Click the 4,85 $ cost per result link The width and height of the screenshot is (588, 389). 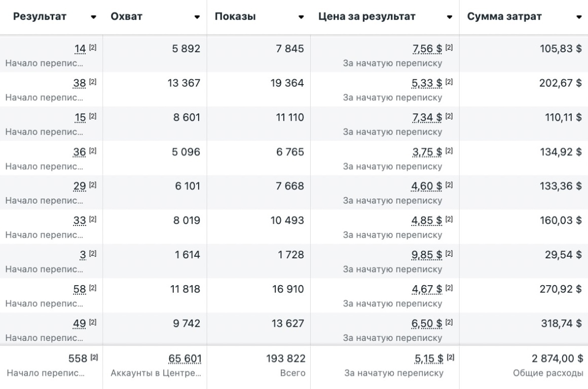tap(427, 221)
